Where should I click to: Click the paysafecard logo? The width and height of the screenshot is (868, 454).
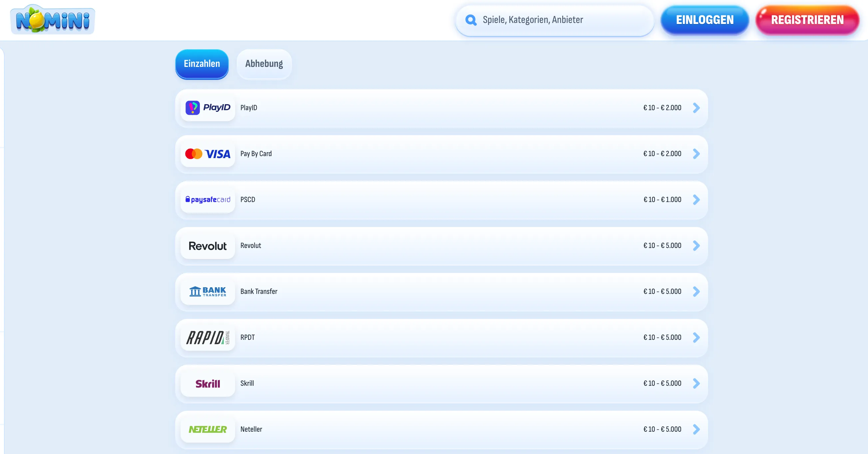[x=208, y=200]
